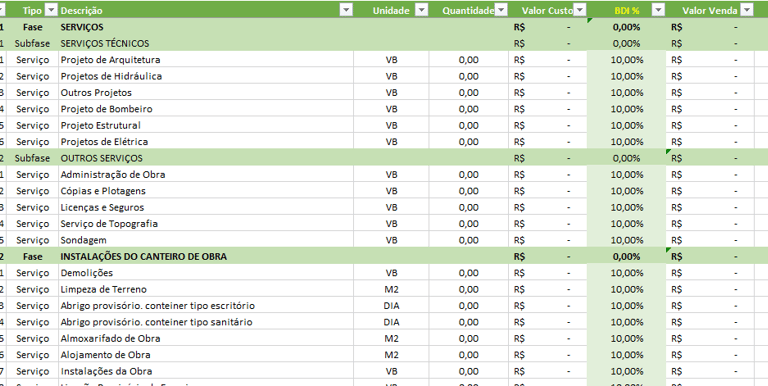Click the 'OUTROS SERVIÇOS' subphase cell
The image size is (768, 386).
pyautogui.click(x=206, y=158)
